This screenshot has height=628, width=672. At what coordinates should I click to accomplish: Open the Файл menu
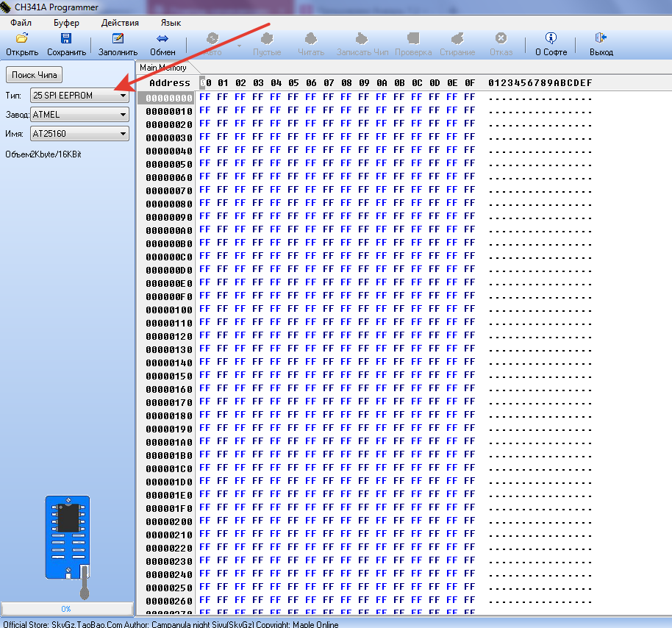coord(21,23)
